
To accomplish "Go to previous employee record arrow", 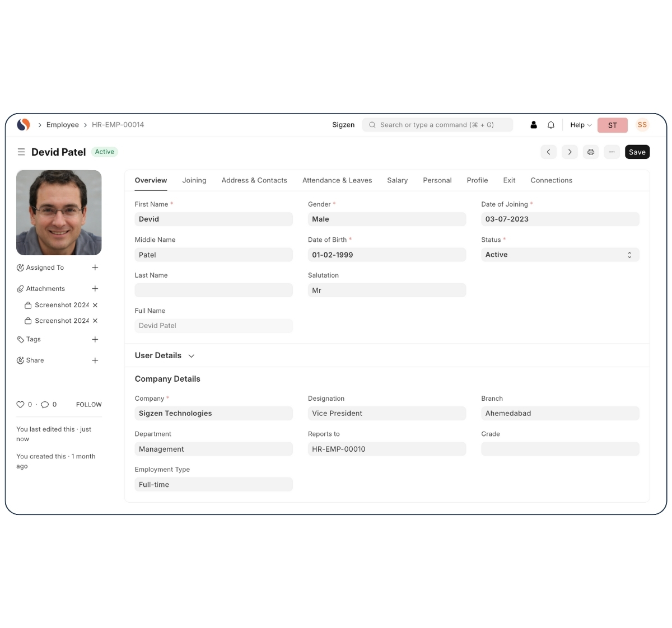I will [548, 152].
